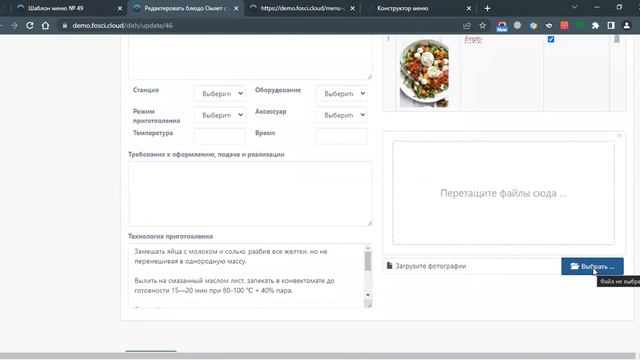Viewport: 640px width, 360px height.
Task: Click the 'Время' input field
Action: pyautogui.click(x=342, y=136)
